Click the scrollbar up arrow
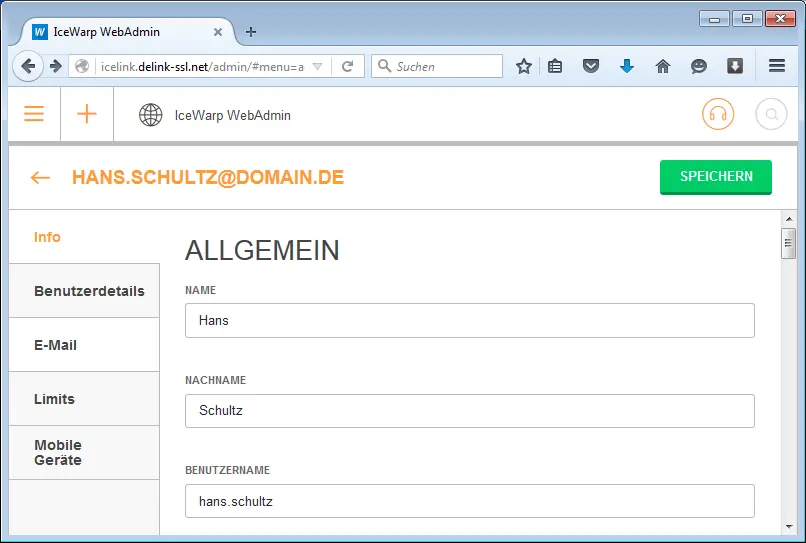This screenshot has height=543, width=806. (x=789, y=219)
